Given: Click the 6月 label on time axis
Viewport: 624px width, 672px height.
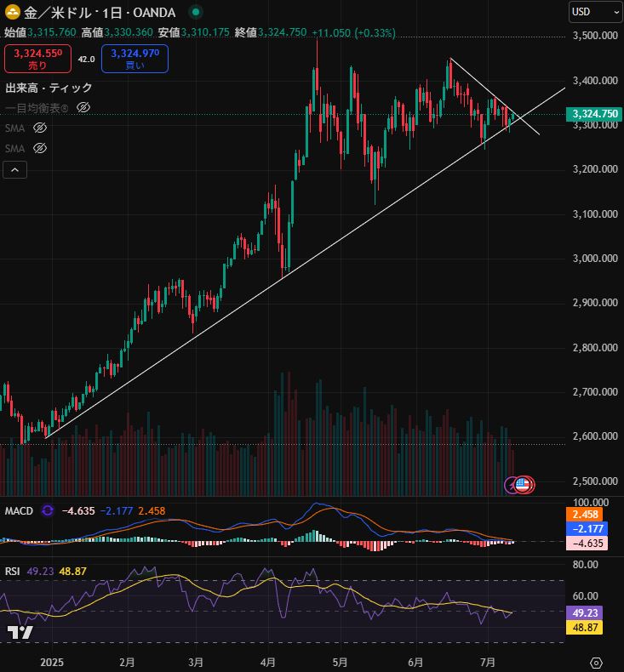Looking at the screenshot, I should (415, 662).
